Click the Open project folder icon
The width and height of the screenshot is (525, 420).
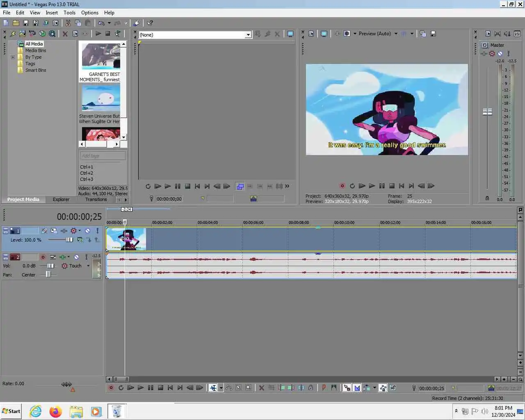point(16,23)
